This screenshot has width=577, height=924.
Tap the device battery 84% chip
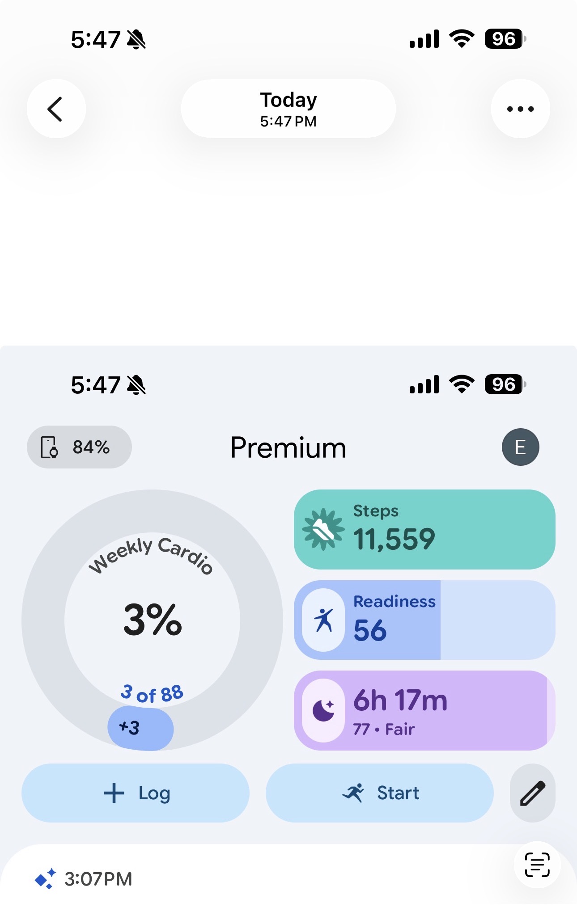[x=79, y=447]
